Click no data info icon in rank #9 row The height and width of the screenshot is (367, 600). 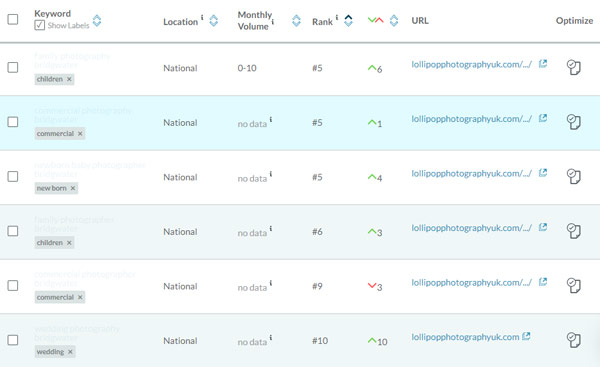[x=271, y=283]
